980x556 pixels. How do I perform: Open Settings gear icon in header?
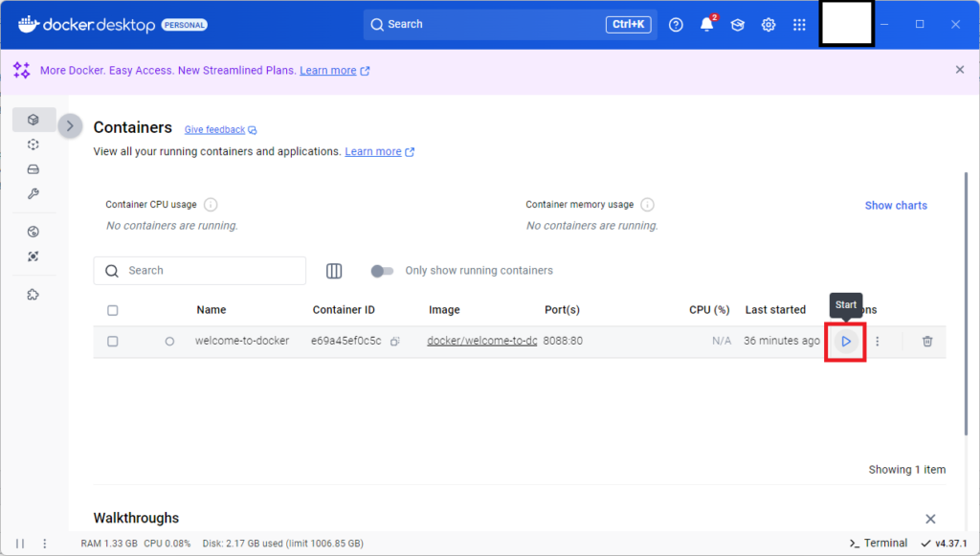point(768,24)
